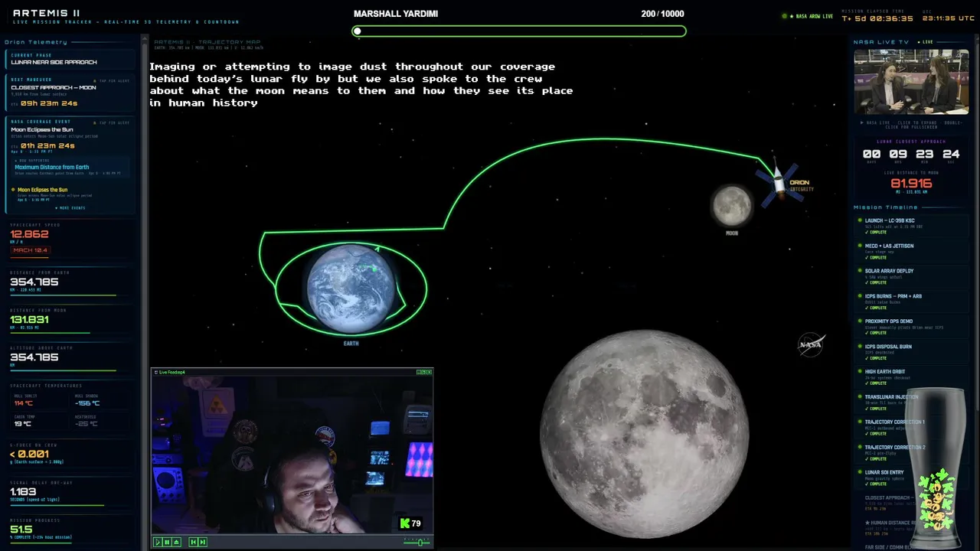This screenshot has height=551, width=980.
Task: Click the small Moon marker on trajectory map
Action: 732,205
